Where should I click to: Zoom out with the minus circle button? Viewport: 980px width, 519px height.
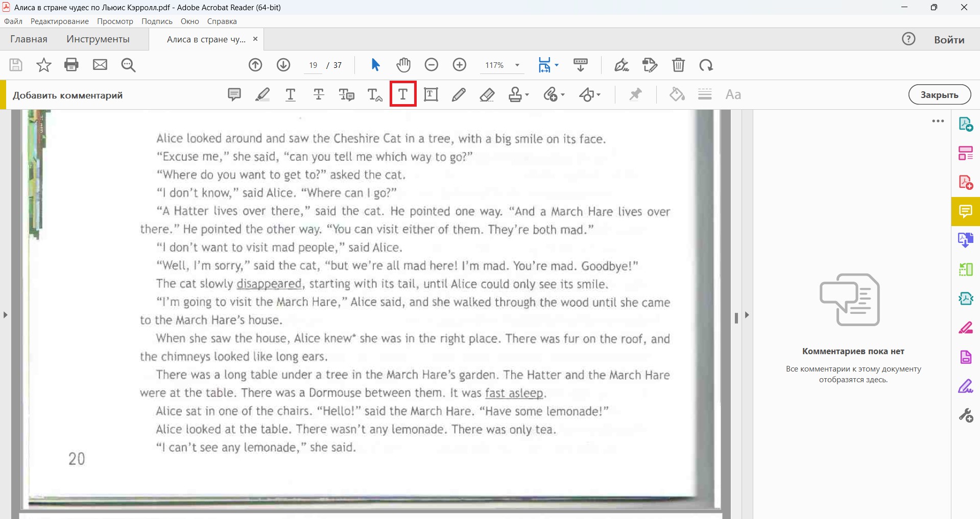(432, 65)
